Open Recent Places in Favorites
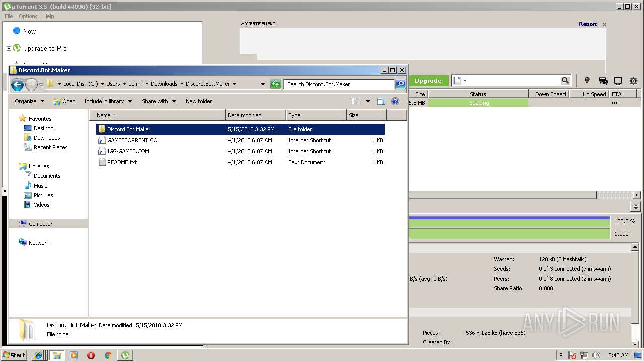This screenshot has height=362, width=644. click(x=50, y=147)
